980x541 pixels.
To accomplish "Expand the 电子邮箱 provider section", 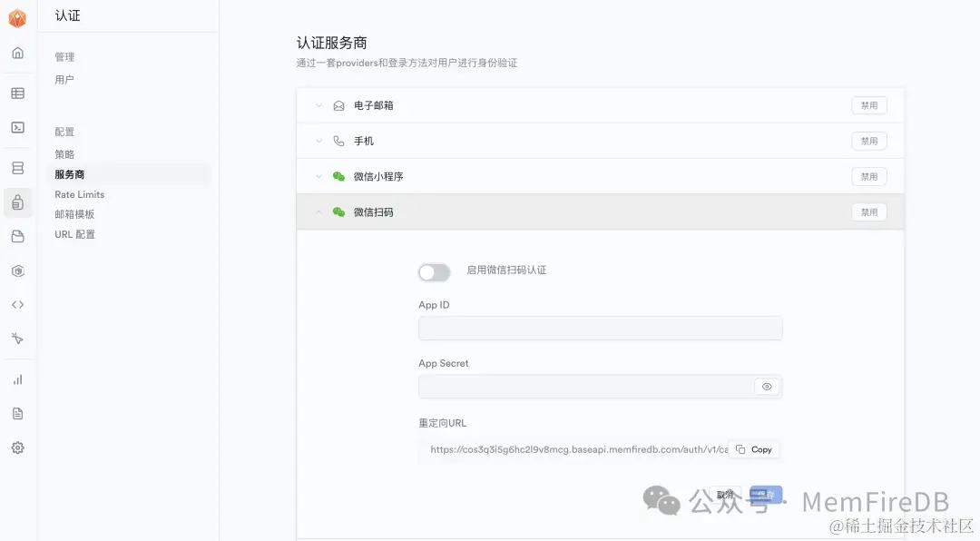I will (318, 104).
